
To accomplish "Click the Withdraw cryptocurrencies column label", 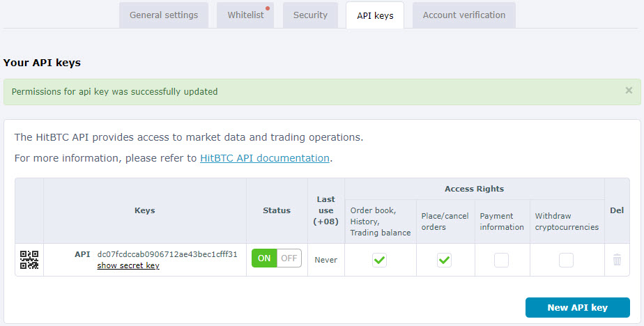I will tap(567, 222).
